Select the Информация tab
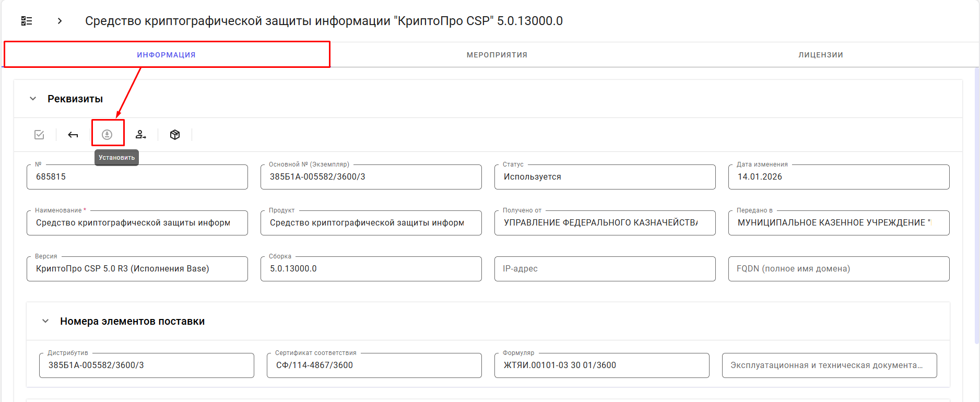 coord(166,55)
